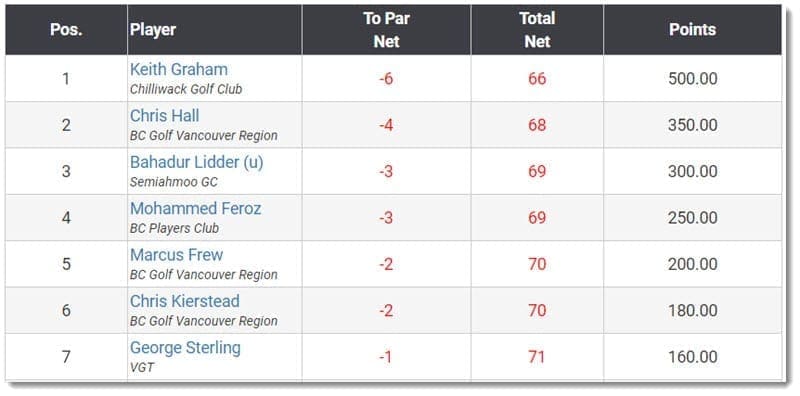This screenshot has width=800, height=396.
Task: Select the Semiahmoo GC club text
Action: click(173, 182)
